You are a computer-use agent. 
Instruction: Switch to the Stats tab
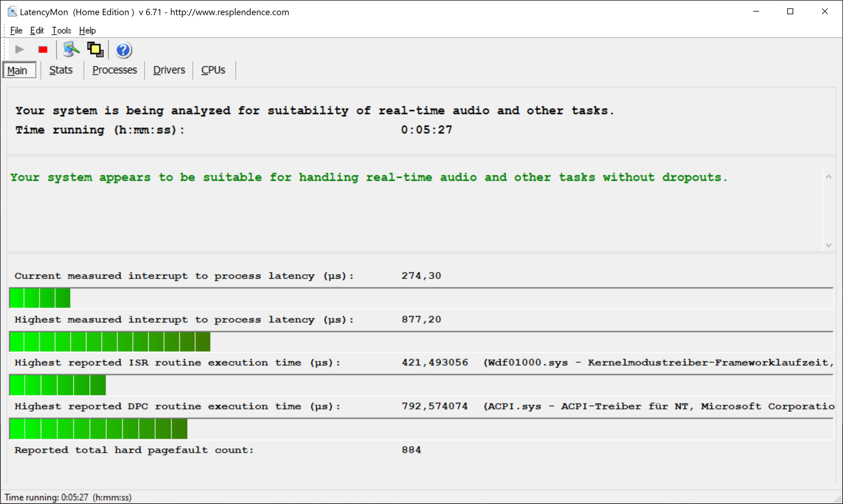(61, 70)
